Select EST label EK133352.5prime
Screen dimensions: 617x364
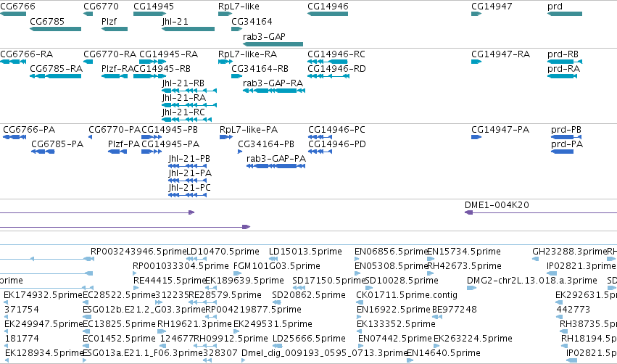(397, 324)
